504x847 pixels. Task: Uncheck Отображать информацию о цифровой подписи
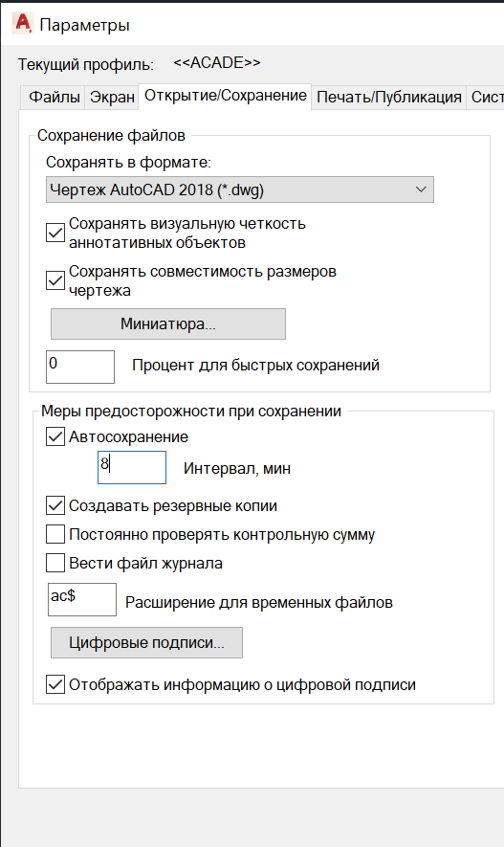pos(55,684)
